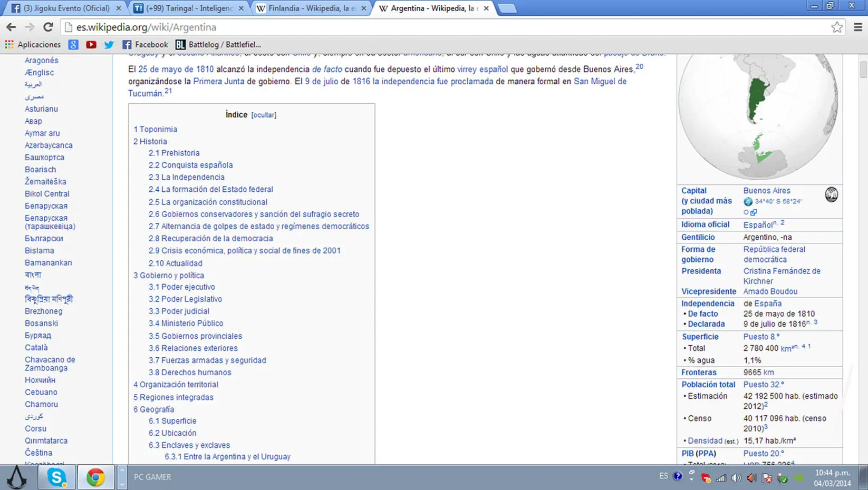Click the ES language bar indicator
The image size is (868, 490).
coord(663,476)
